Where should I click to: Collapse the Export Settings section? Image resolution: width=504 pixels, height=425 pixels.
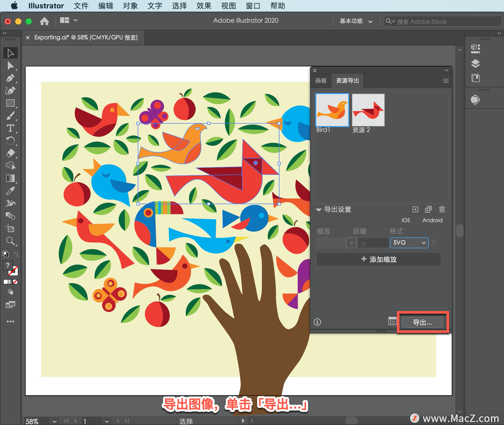[319, 209]
